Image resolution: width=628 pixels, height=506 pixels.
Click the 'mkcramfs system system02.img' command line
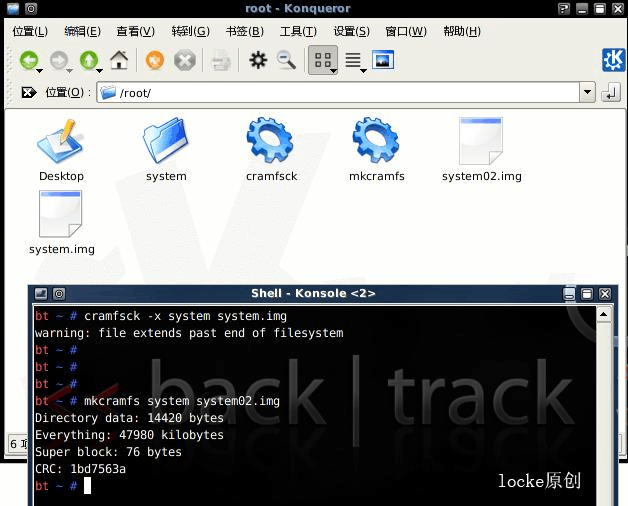182,401
